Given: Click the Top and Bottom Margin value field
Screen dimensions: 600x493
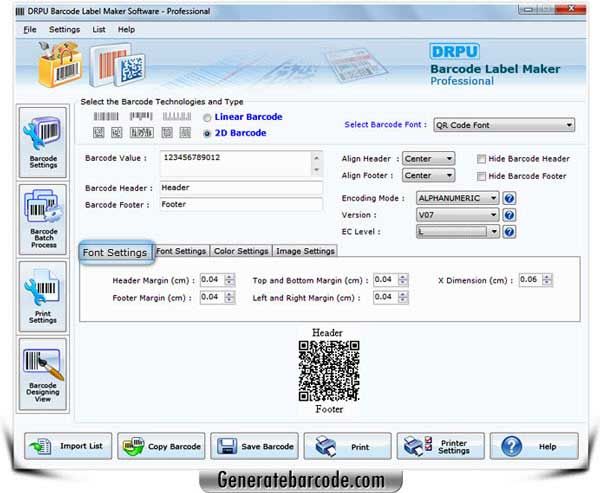Looking at the screenshot, I should point(386,280).
